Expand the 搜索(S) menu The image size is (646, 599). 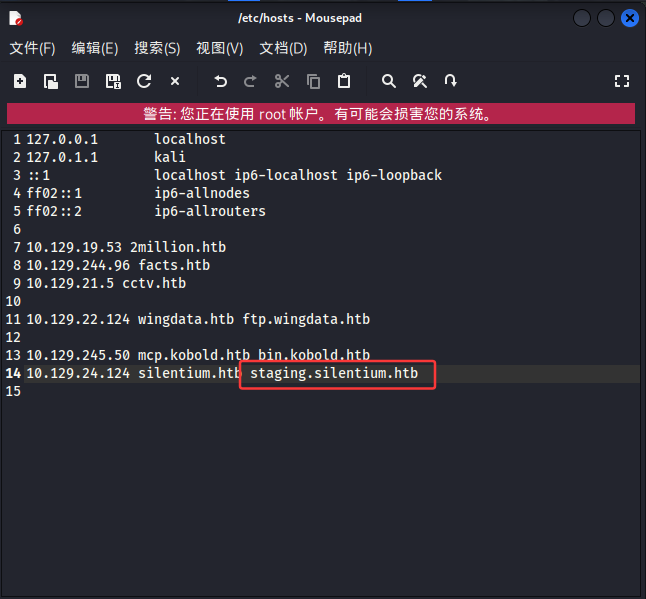tap(157, 48)
